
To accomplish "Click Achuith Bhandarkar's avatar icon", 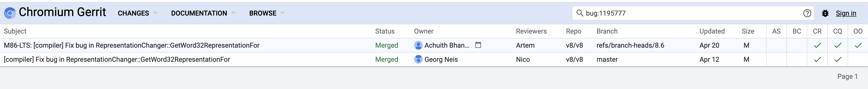I will click(418, 45).
